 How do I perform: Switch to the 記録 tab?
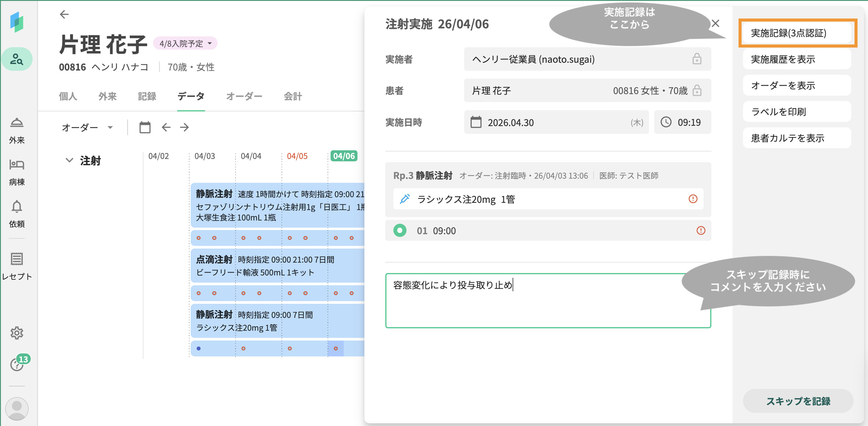147,96
